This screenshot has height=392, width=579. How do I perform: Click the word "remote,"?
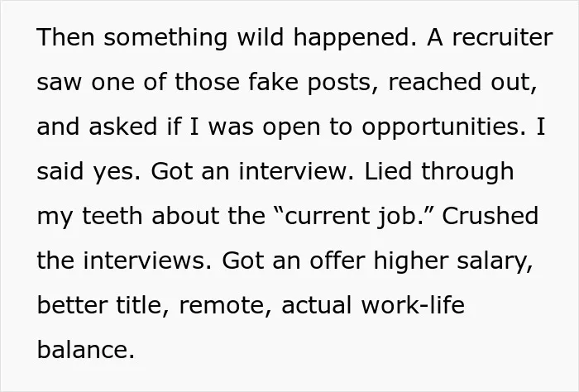coord(226,307)
